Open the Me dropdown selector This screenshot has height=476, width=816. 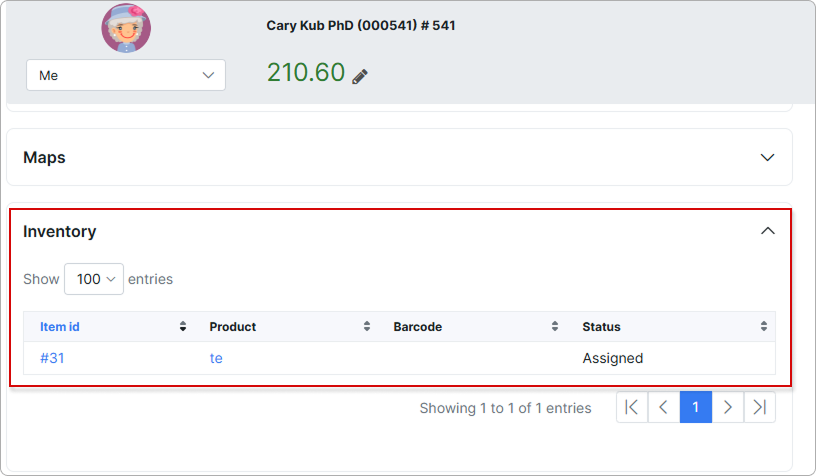click(x=126, y=75)
